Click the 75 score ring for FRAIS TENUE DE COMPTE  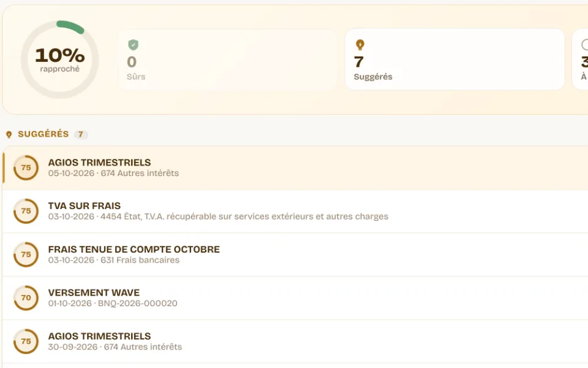tap(26, 255)
